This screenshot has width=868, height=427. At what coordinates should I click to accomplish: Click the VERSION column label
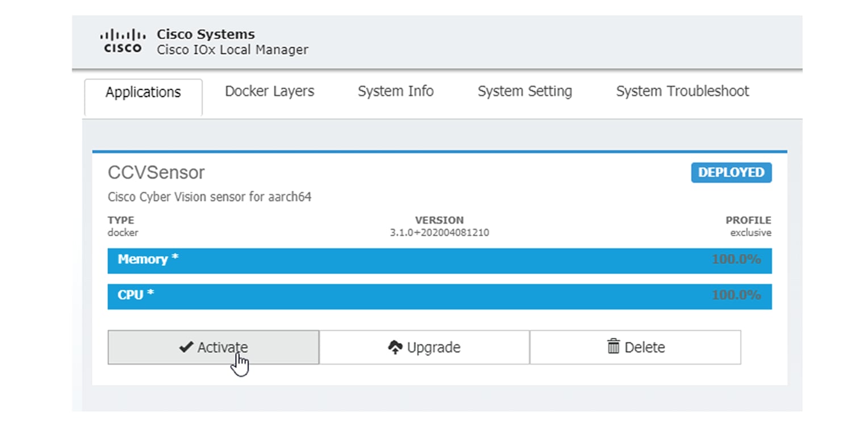click(439, 220)
